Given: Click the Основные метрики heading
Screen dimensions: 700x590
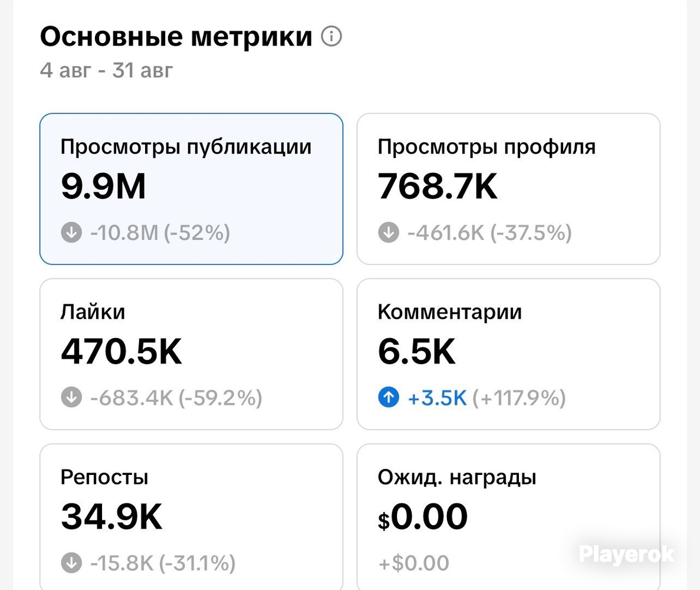Looking at the screenshot, I should (176, 36).
